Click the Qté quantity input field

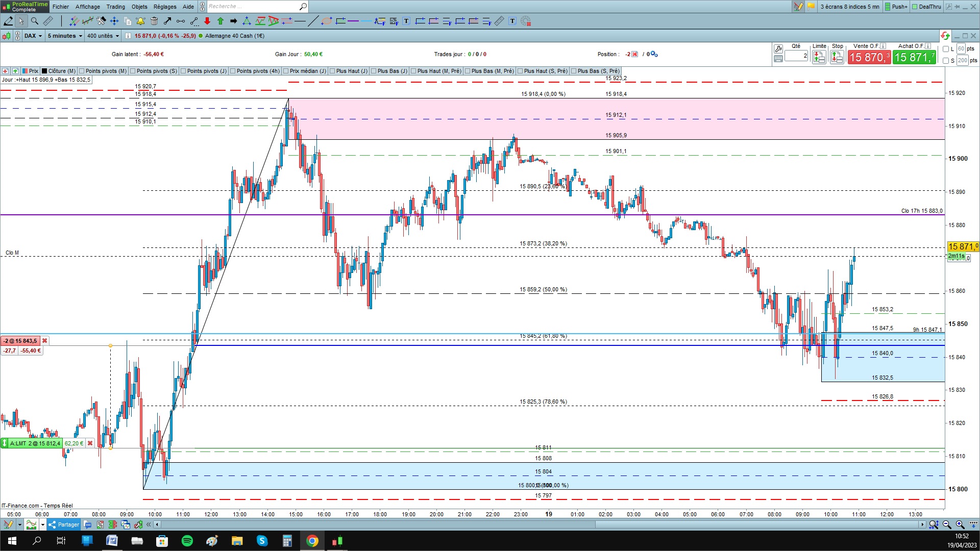coord(796,56)
